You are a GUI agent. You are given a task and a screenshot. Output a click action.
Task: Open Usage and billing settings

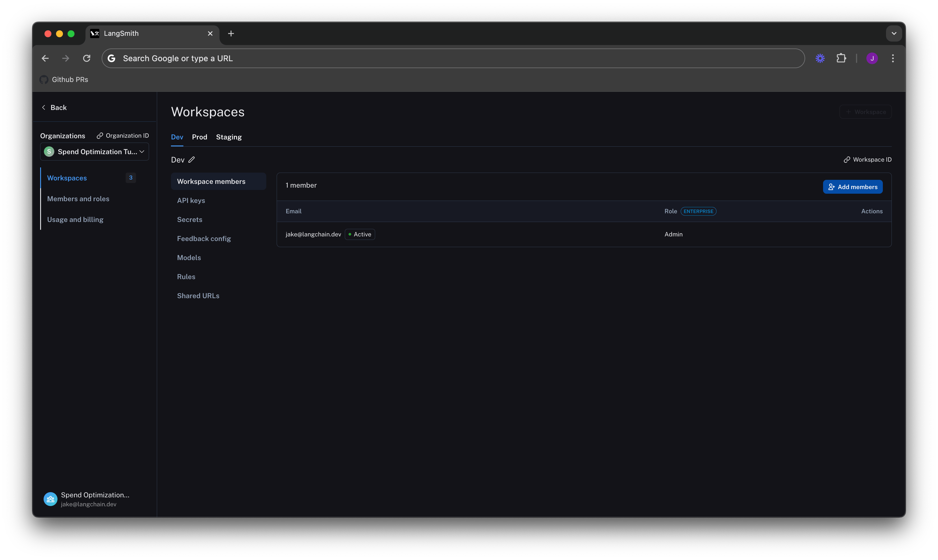(x=75, y=219)
